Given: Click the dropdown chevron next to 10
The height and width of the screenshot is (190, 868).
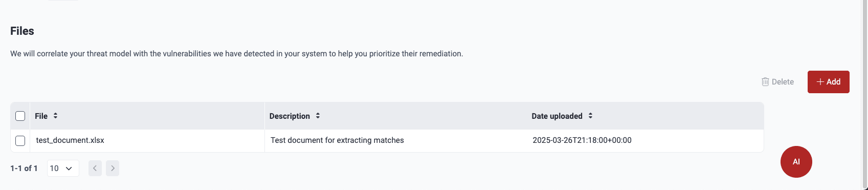Looking at the screenshot, I should coord(69,168).
